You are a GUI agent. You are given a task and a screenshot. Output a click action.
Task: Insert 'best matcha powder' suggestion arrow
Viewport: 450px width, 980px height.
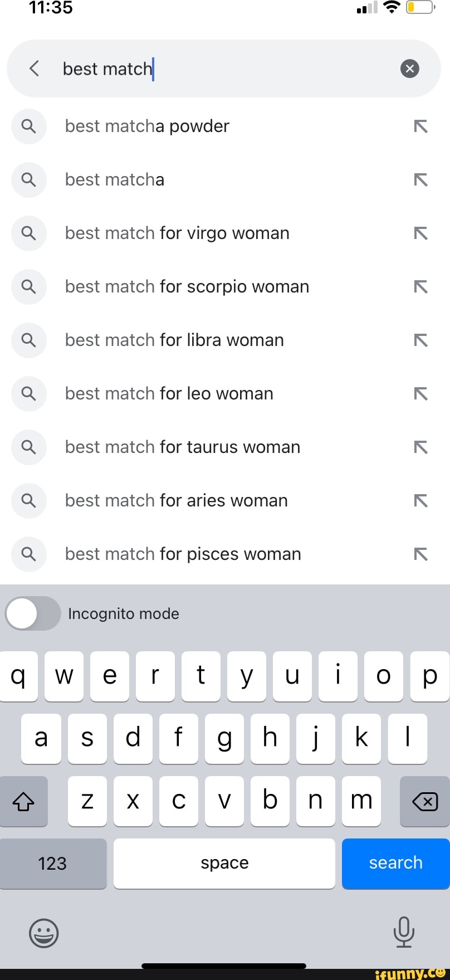pyautogui.click(x=420, y=126)
